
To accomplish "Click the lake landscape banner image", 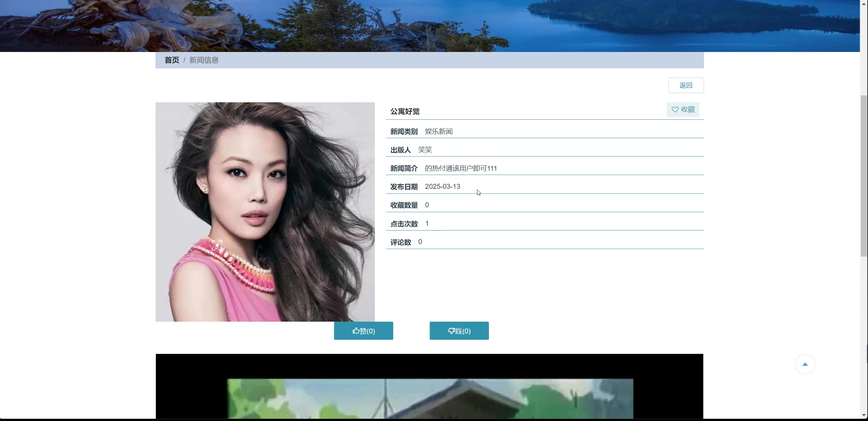I will [429, 26].
